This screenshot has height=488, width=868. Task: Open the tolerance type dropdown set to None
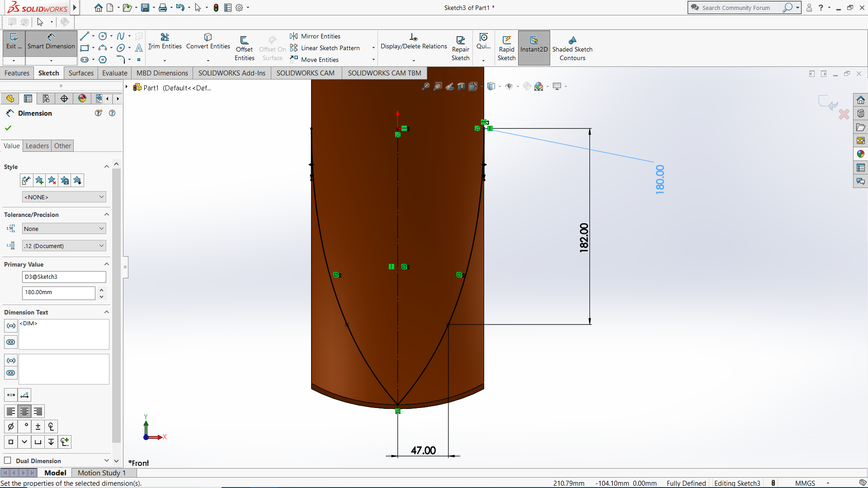63,229
